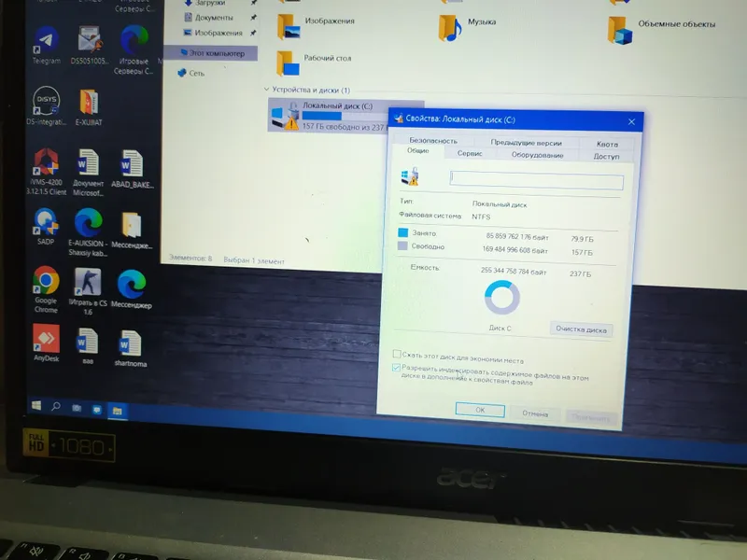Viewport: 747px width, 560px height.
Task: Click the Очистка диска button
Action: pyautogui.click(x=581, y=329)
